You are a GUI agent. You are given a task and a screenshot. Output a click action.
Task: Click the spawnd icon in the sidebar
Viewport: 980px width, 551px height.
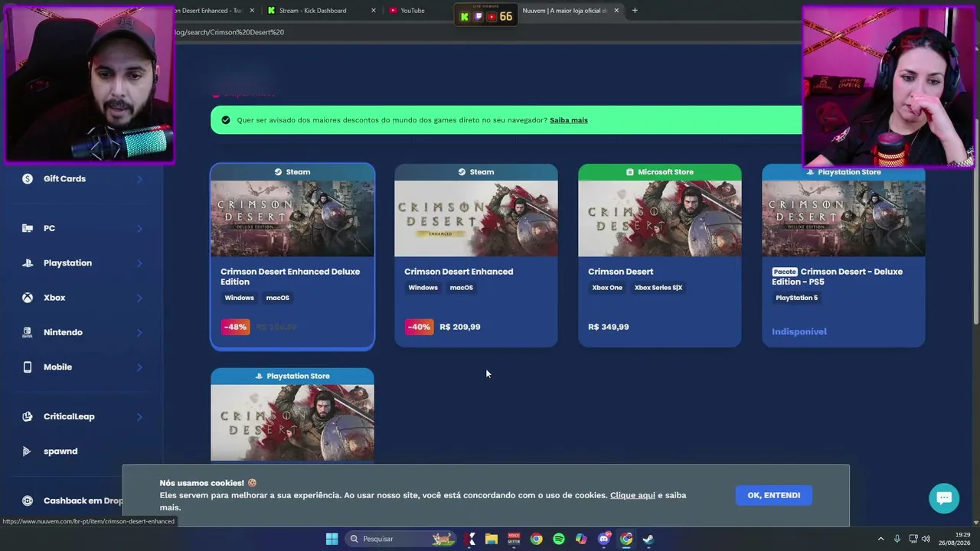coord(28,452)
